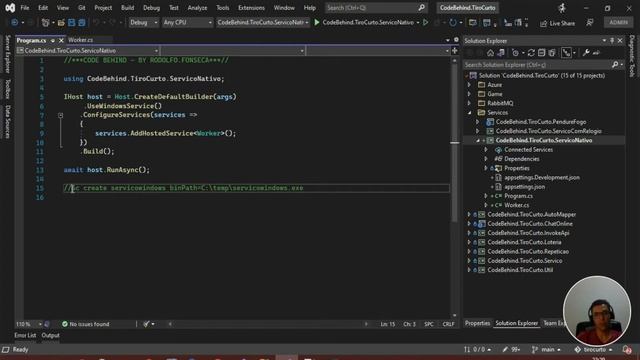Click the ADMIN badge button
640x360 pixels.
618,22
